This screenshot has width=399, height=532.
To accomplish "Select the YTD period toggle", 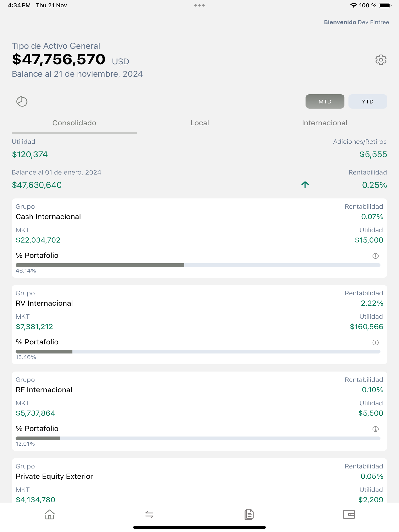I will (368, 101).
